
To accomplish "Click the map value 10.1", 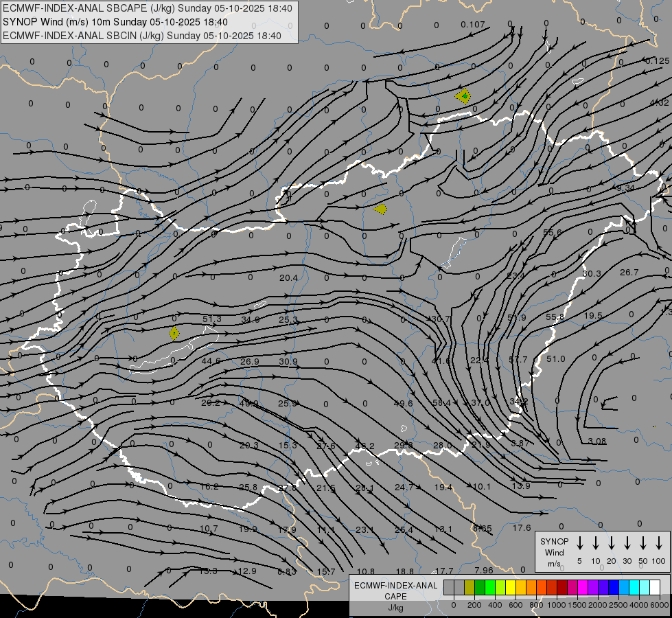I will pyautogui.click(x=482, y=487).
